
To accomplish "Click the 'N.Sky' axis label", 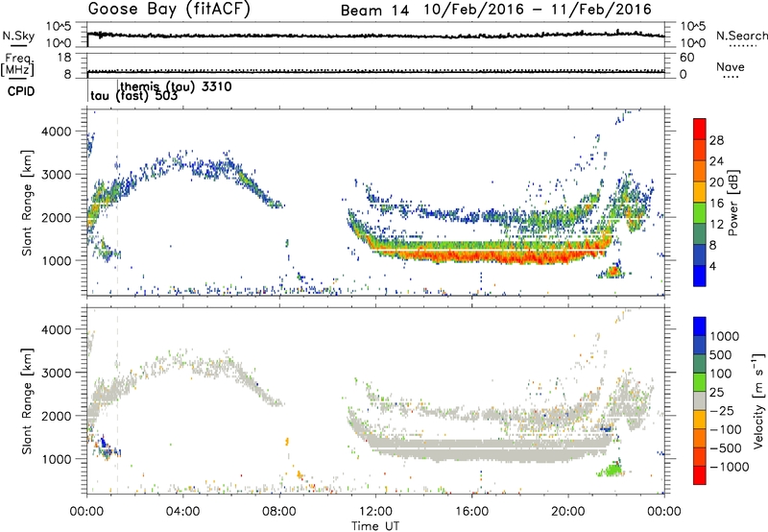I will (x=18, y=36).
